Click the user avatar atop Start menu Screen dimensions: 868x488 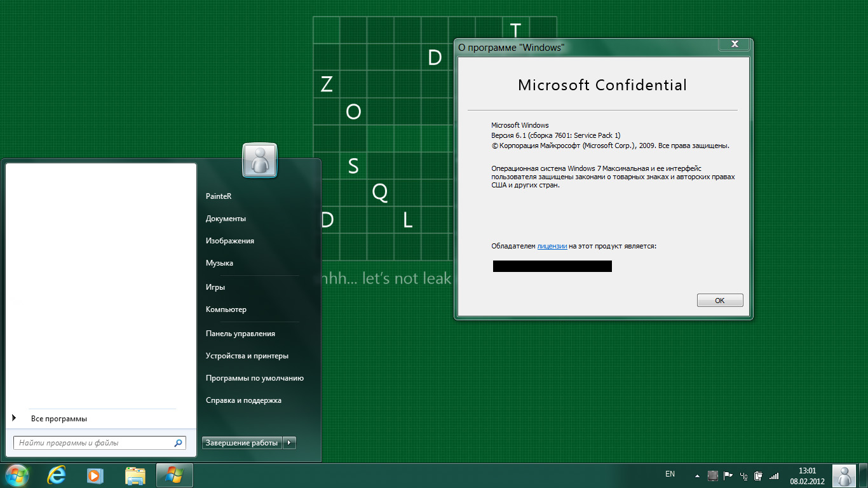pos(260,161)
